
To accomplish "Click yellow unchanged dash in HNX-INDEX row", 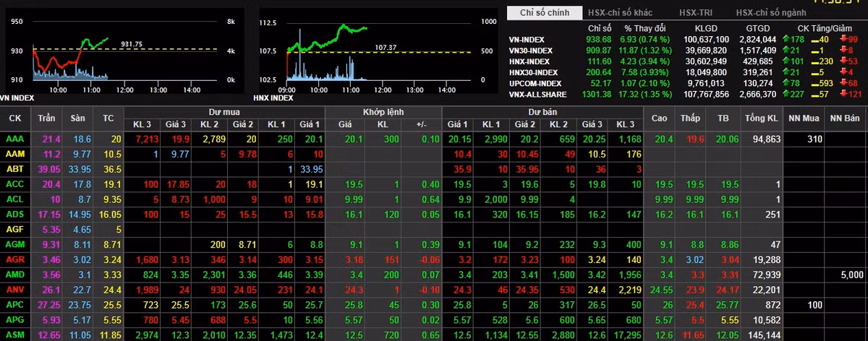I will [814, 61].
